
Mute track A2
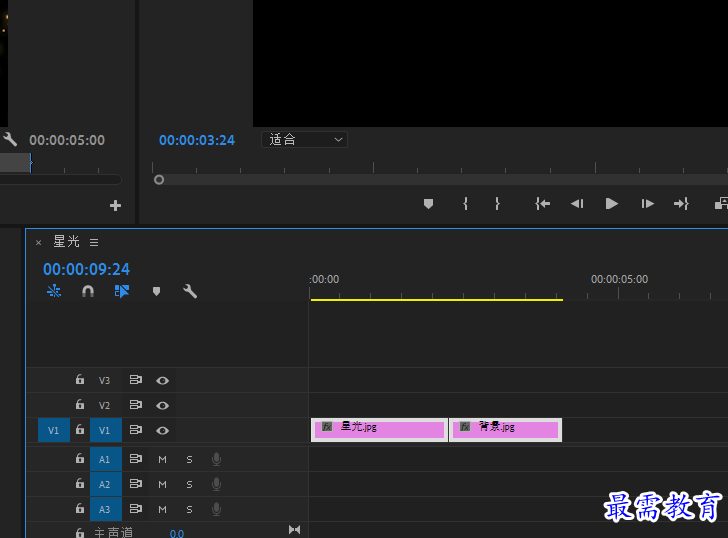pos(162,485)
